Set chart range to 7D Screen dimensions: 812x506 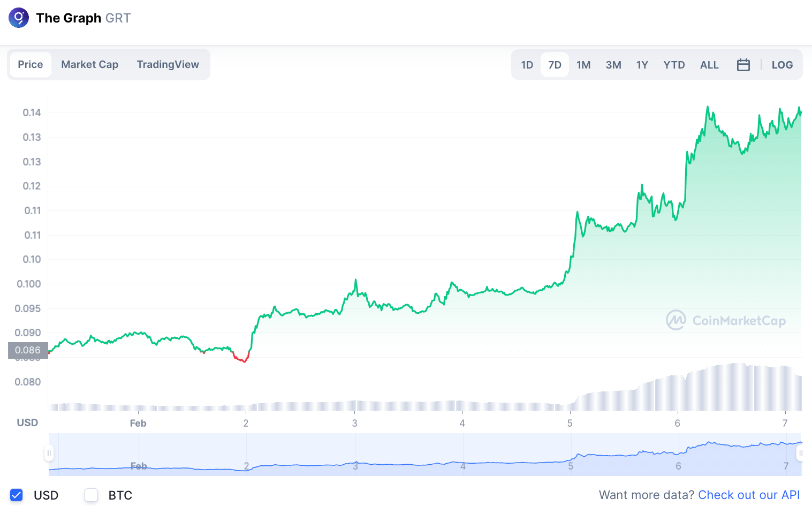(x=555, y=65)
